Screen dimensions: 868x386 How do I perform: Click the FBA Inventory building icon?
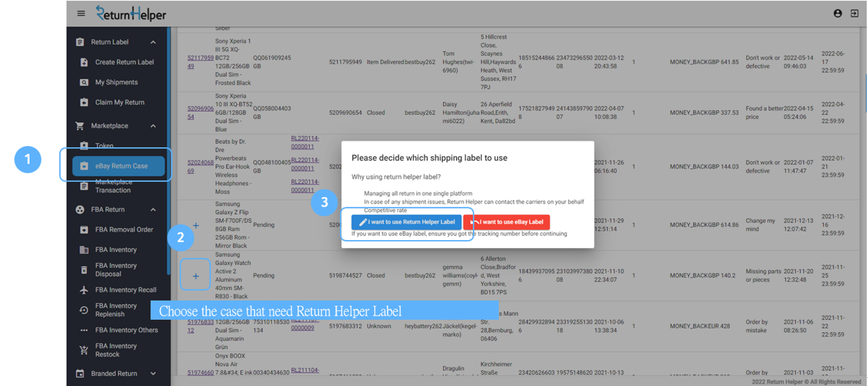tap(84, 250)
